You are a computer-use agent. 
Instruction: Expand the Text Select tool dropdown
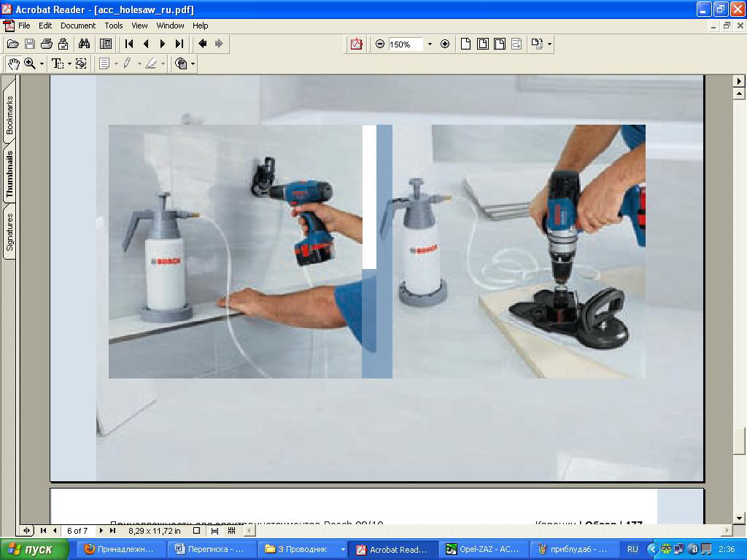(x=69, y=64)
